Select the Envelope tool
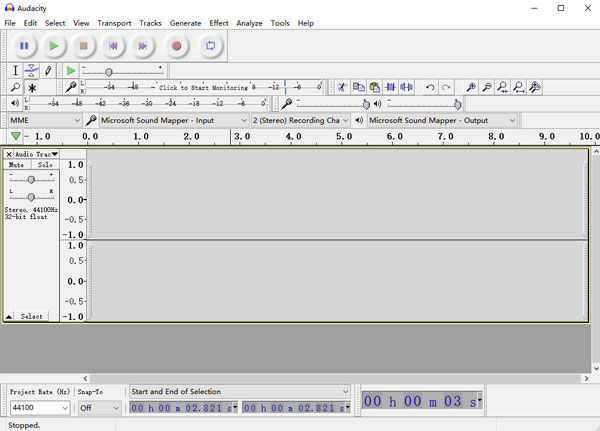The height and width of the screenshot is (431, 600). [31, 71]
